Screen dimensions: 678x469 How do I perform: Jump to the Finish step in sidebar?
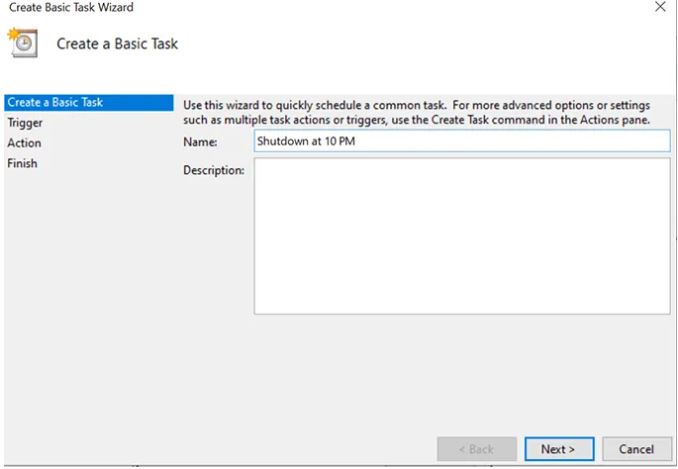pyautogui.click(x=22, y=163)
